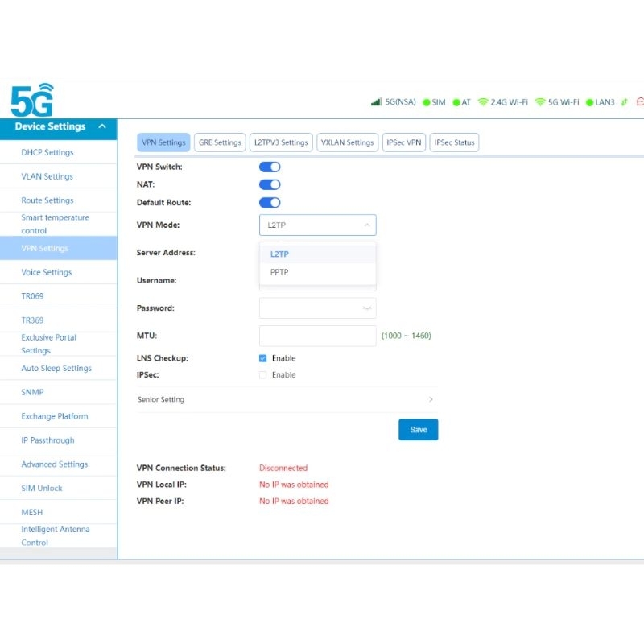The image size is (644, 644).
Task: Click the 2.4G Wi-Fi status icon
Action: coord(483,102)
